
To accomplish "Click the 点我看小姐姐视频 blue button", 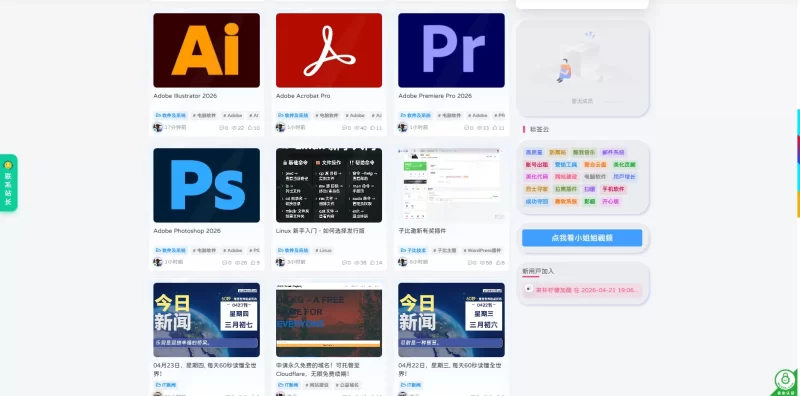I will coord(582,238).
